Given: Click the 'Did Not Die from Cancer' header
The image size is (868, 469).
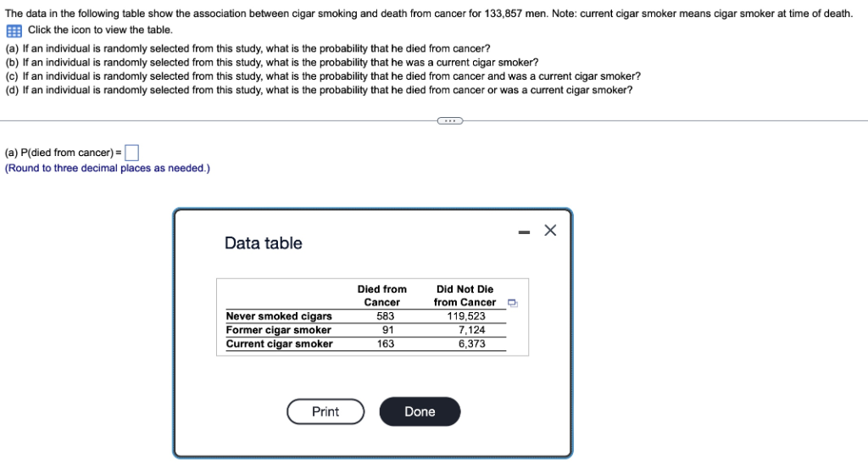Looking at the screenshot, I should click(x=465, y=296).
